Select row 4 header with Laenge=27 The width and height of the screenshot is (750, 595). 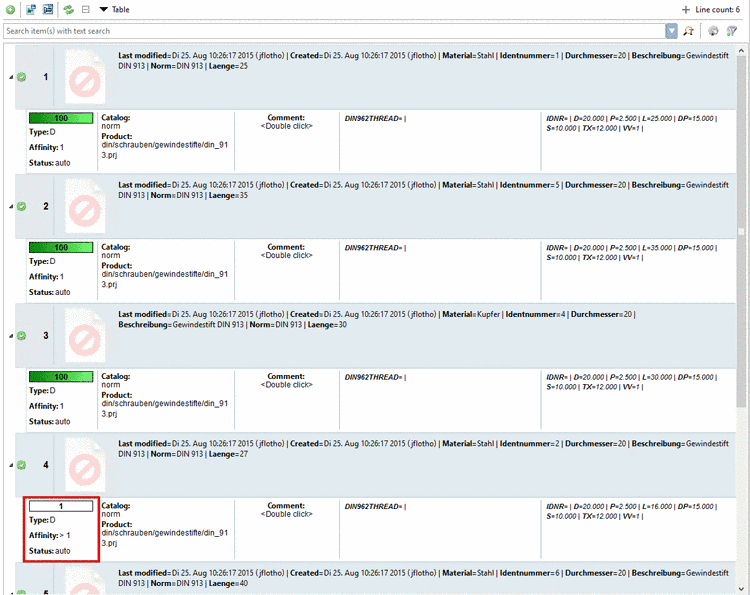(x=375, y=465)
